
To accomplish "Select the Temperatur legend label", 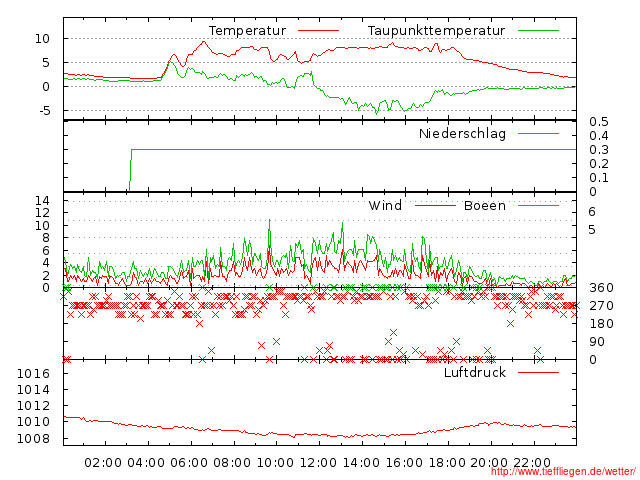I will pyautogui.click(x=247, y=31).
